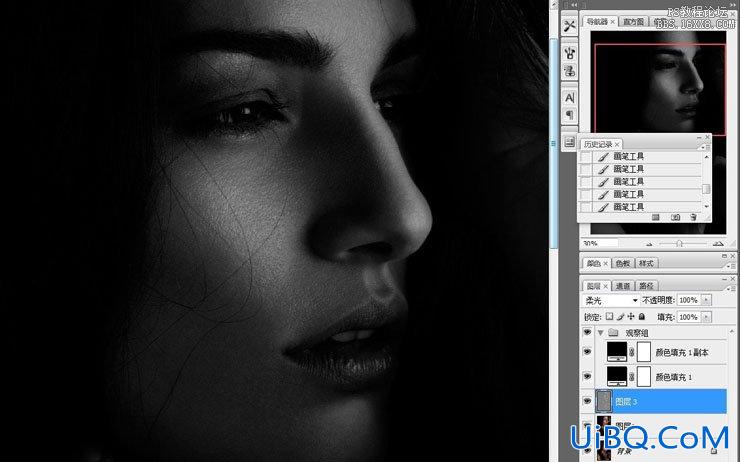Open the 填充 fill slider arrow
This screenshot has width=740, height=462.
[x=706, y=317]
